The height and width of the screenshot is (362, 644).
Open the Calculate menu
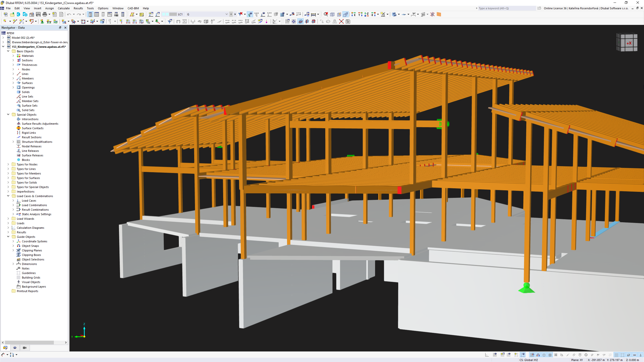coord(63,8)
